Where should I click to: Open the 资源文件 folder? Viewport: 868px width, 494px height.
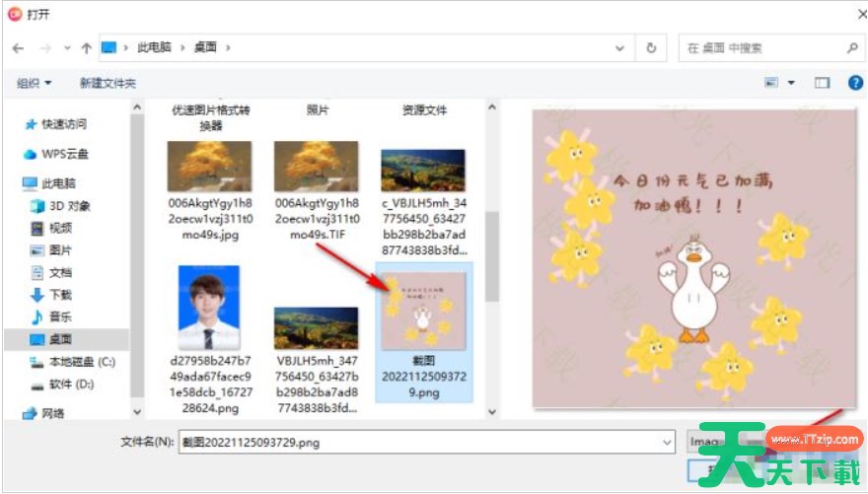[x=424, y=110]
